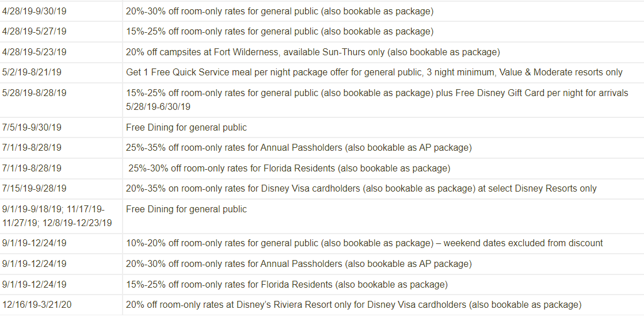Select the 5/28/19-8/28/19 date cell
The width and height of the screenshot is (644, 317).
tap(35, 93)
